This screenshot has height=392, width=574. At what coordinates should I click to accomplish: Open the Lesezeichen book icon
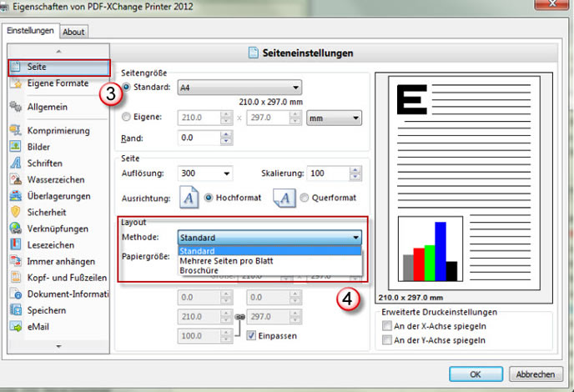[16, 245]
